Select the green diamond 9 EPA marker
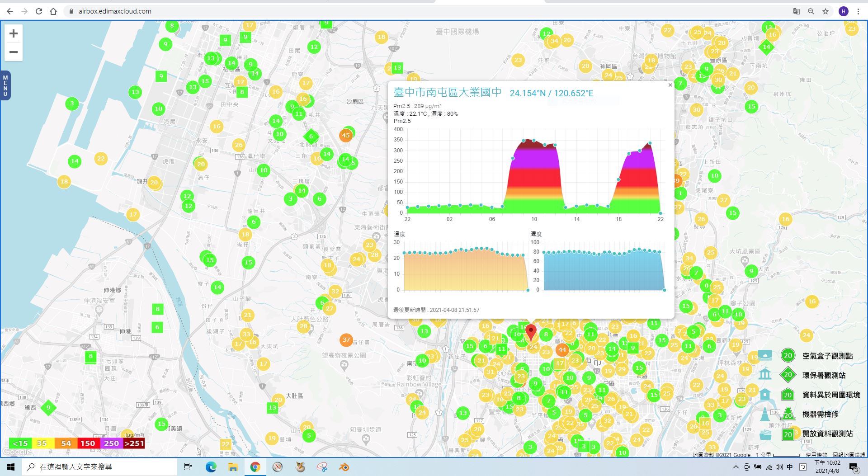The image size is (868, 476). point(48,407)
